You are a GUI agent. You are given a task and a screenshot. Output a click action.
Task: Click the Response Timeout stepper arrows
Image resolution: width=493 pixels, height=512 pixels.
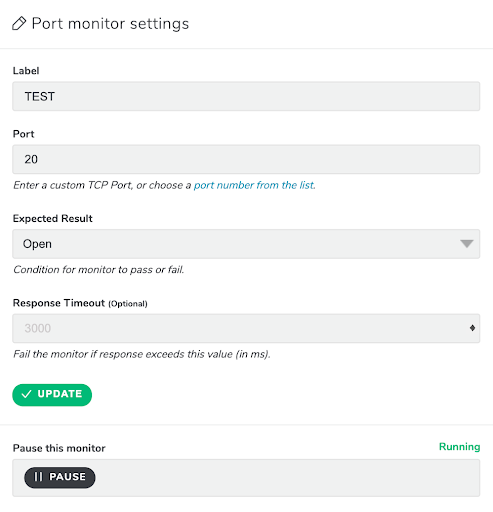point(472,328)
